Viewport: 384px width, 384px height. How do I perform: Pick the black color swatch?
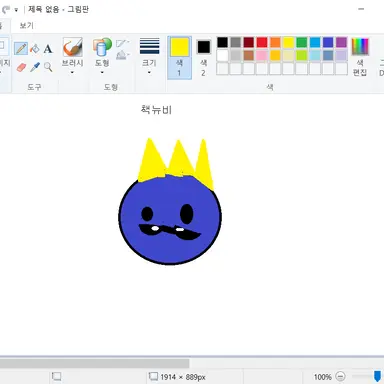(x=222, y=42)
